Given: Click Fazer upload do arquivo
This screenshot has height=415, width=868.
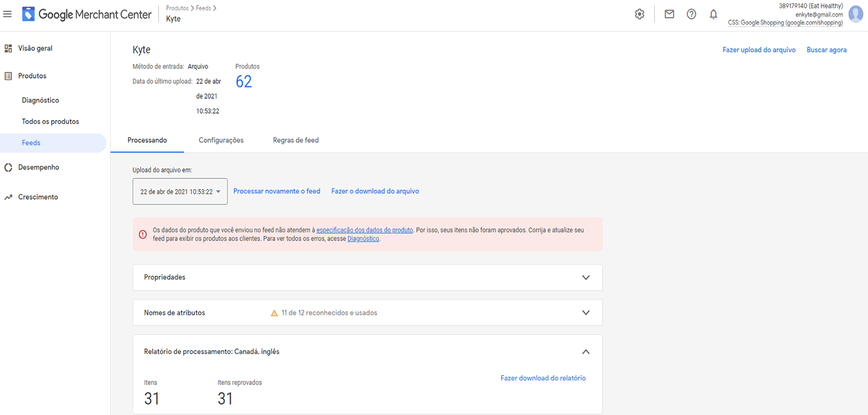Looking at the screenshot, I should 759,50.
